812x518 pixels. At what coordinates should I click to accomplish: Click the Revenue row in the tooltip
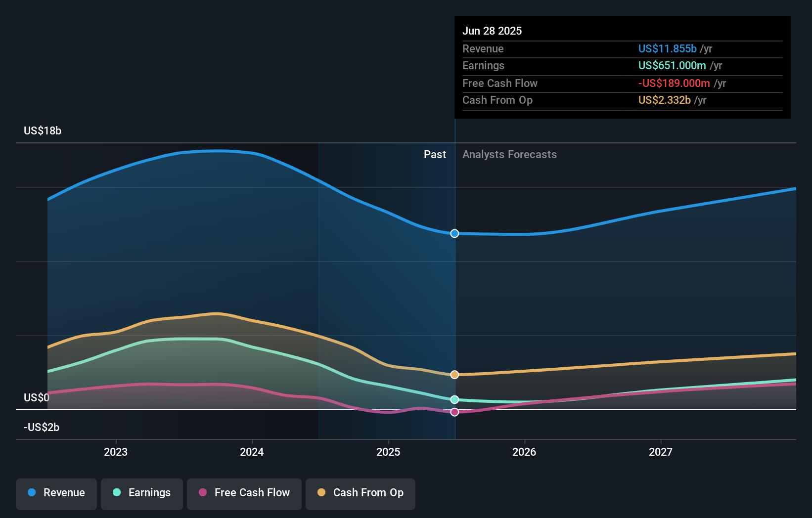coord(569,48)
